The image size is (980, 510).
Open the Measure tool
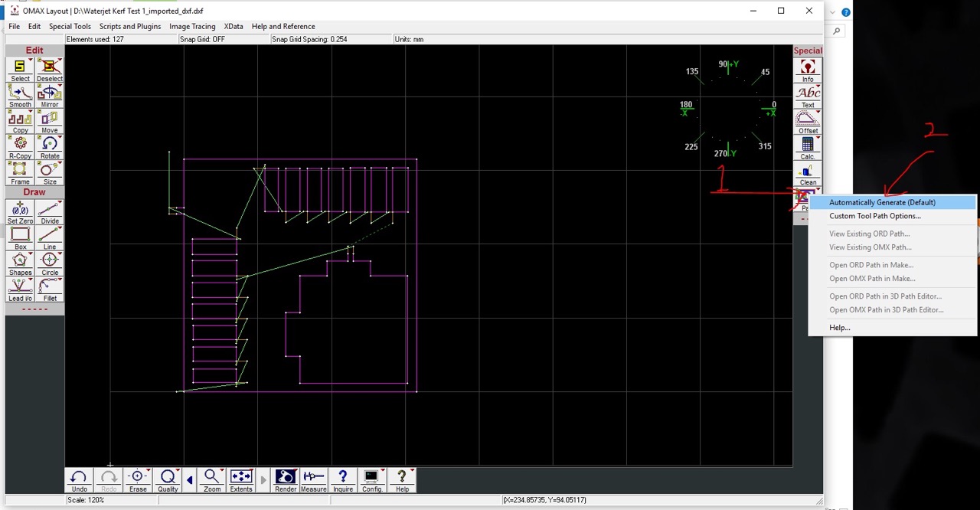(x=314, y=481)
